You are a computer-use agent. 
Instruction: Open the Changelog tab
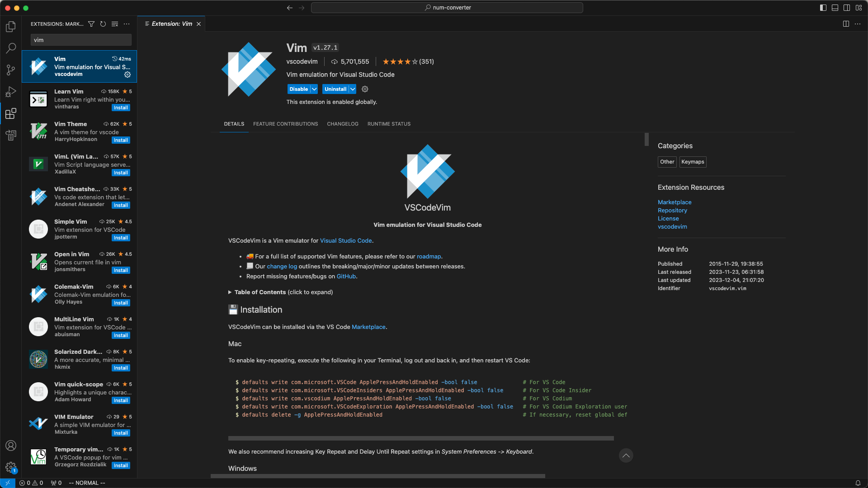pos(342,124)
